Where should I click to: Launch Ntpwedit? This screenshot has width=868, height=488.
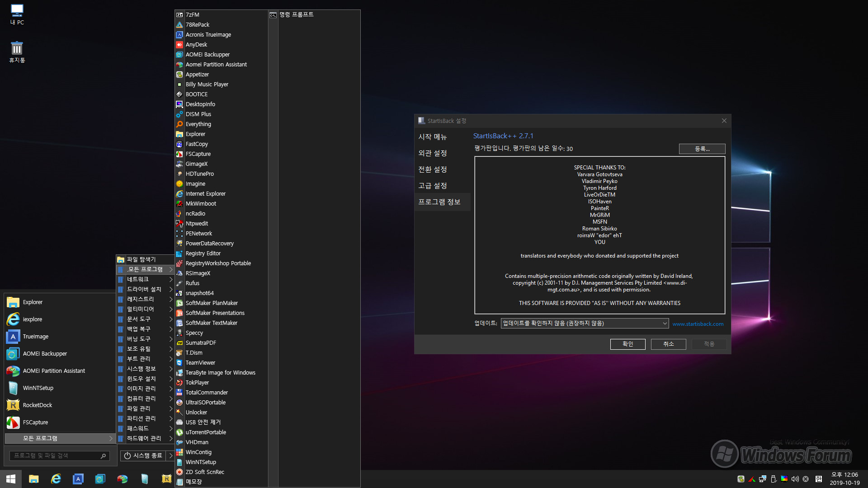(222, 223)
